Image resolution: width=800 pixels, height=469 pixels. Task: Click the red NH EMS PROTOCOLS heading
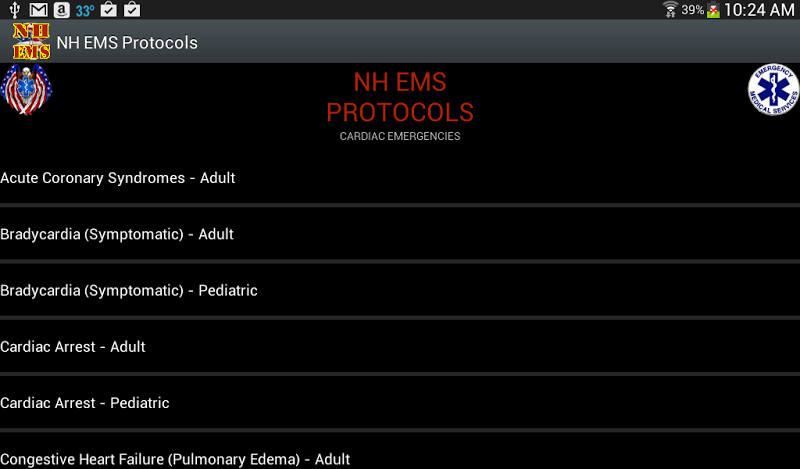pyautogui.click(x=400, y=97)
